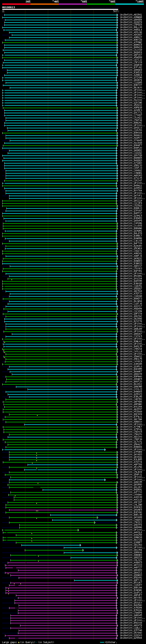The image size is (146, 644).
Task: Select UniRef100_C1GQH5 hit
Action: coord(131,82)
